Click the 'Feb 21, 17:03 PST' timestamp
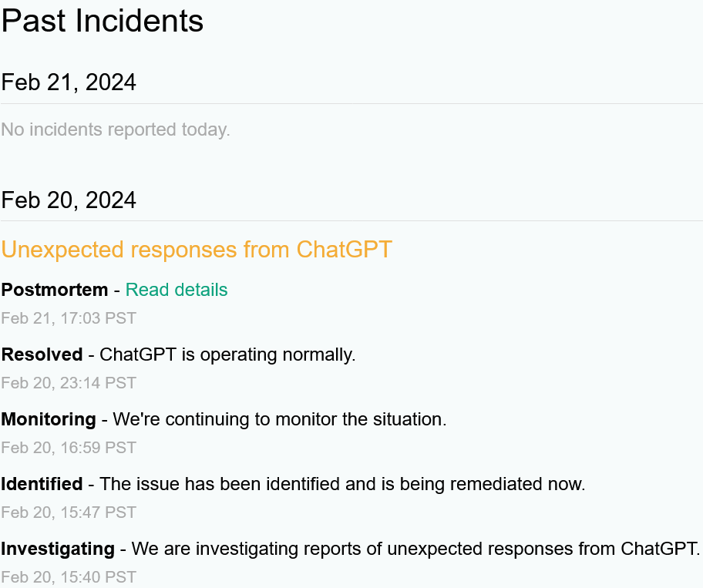703x588 pixels. (69, 318)
